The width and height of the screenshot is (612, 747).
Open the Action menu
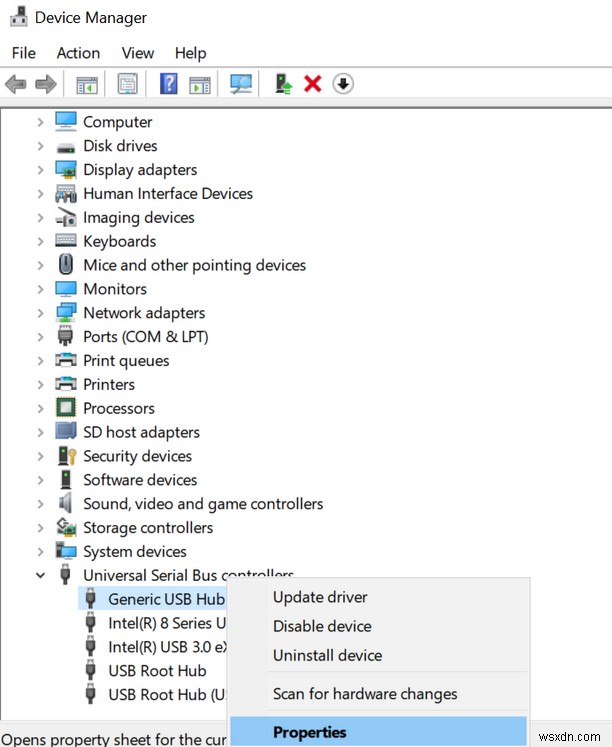click(x=78, y=53)
